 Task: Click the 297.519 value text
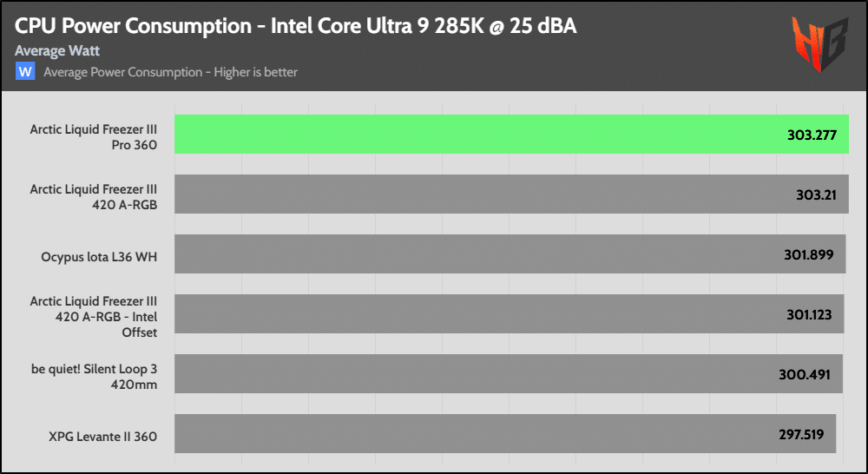801,434
